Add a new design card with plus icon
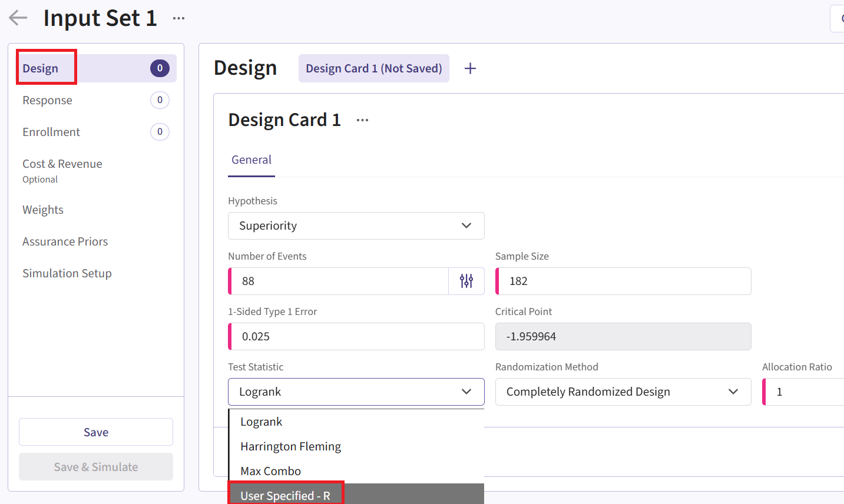844x504 pixels. click(470, 68)
